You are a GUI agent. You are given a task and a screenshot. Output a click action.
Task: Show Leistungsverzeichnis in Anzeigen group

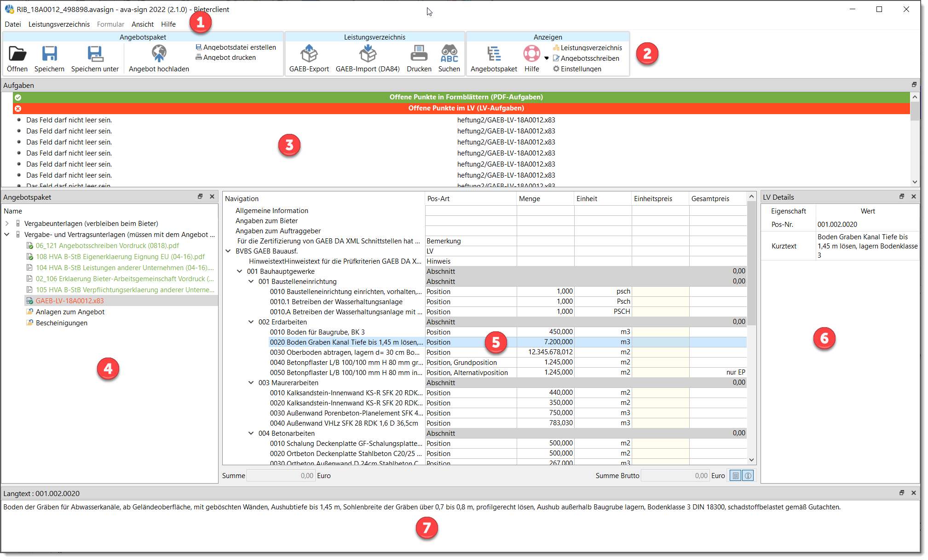588,48
